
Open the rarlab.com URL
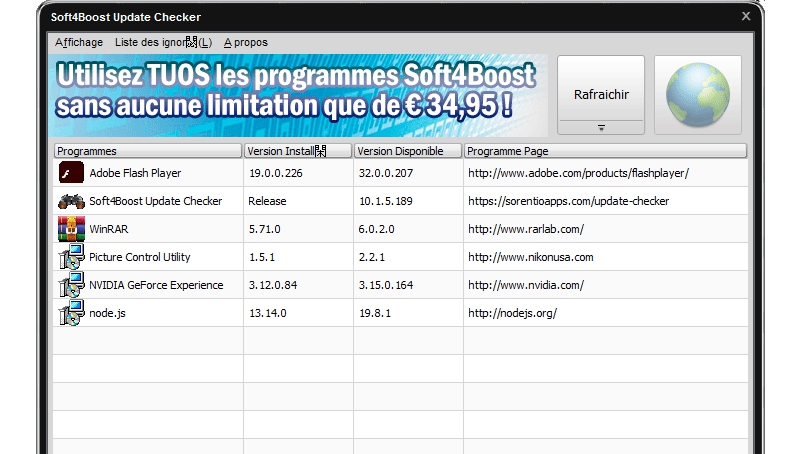pos(526,229)
